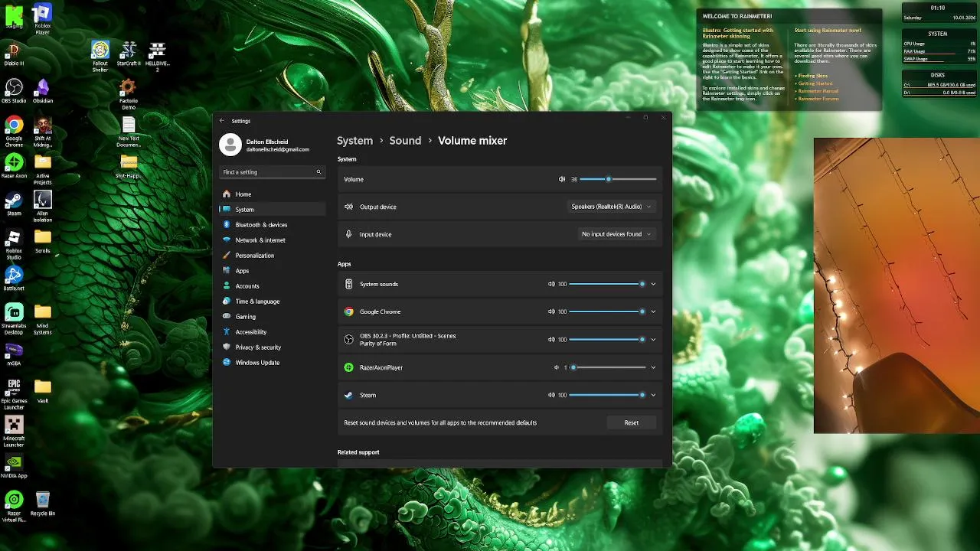Mute the Steam speaker icon in mixer
This screenshot has width=980, height=551.
(551, 395)
